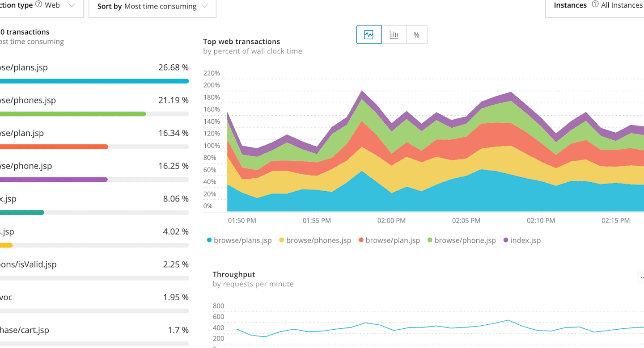This screenshot has width=644, height=348.
Task: Click the help icon beside Instances
Action: pos(595,5)
